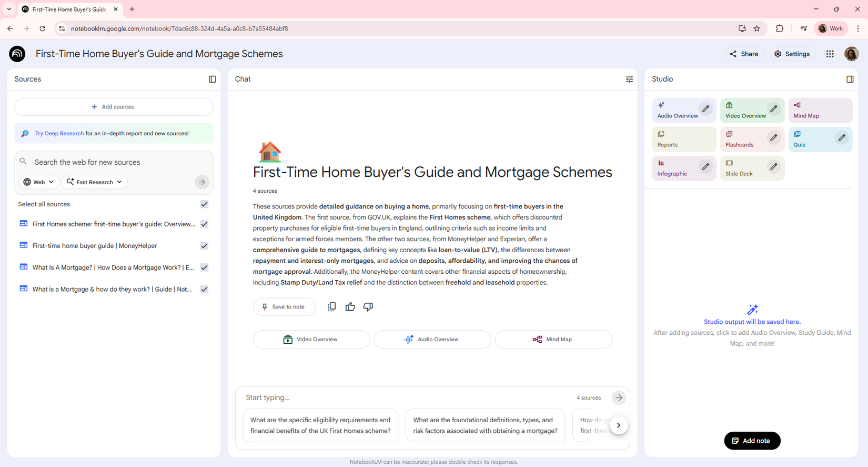Open the Web source type dropdown
The image size is (868, 467).
[x=39, y=182]
